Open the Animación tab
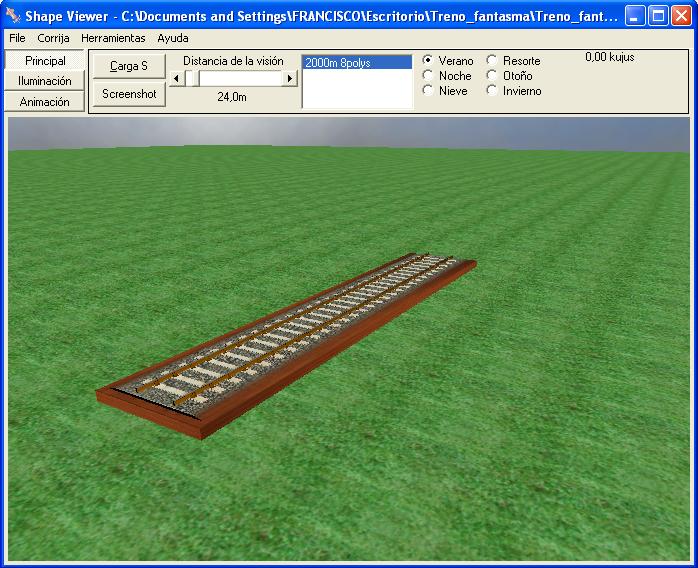 pos(45,102)
